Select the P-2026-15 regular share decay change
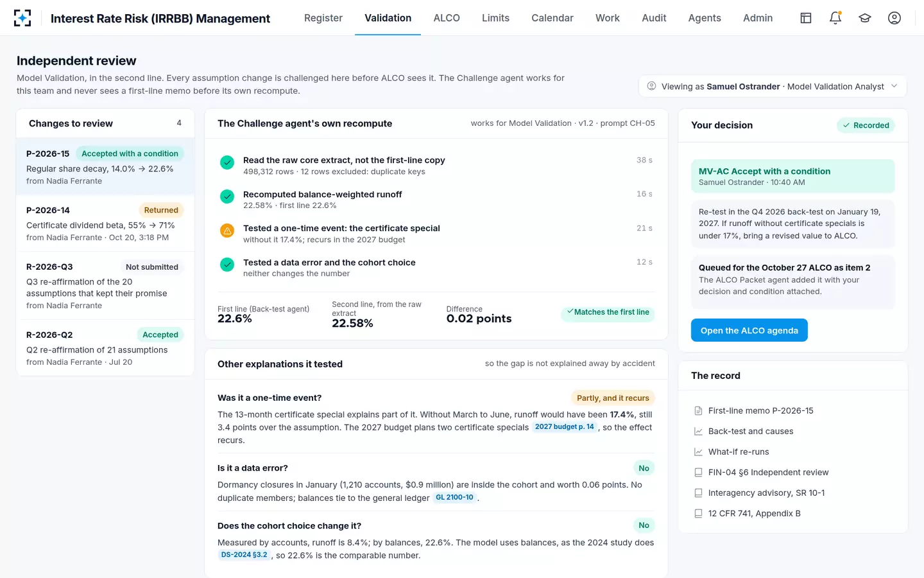 pyautogui.click(x=105, y=167)
